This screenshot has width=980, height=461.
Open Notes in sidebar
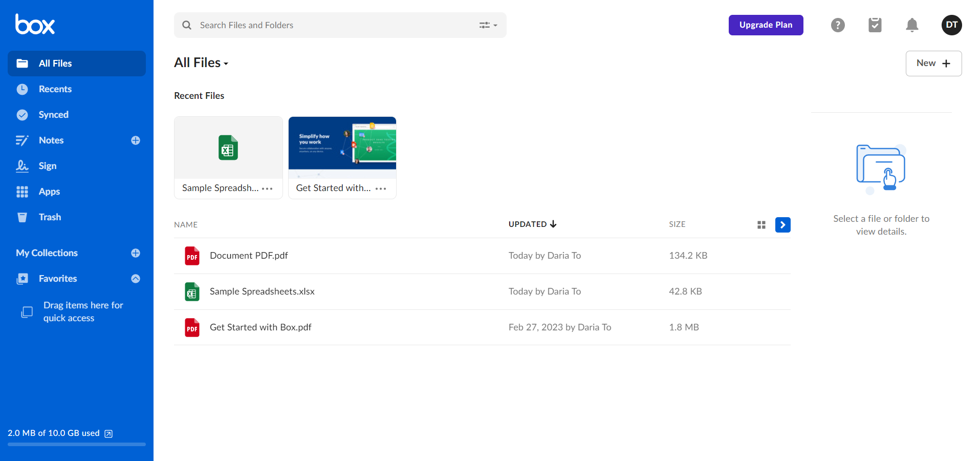(x=51, y=140)
